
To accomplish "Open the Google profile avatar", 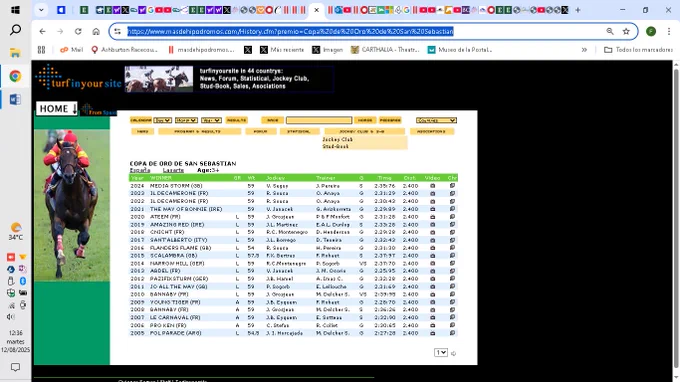I will click(651, 31).
